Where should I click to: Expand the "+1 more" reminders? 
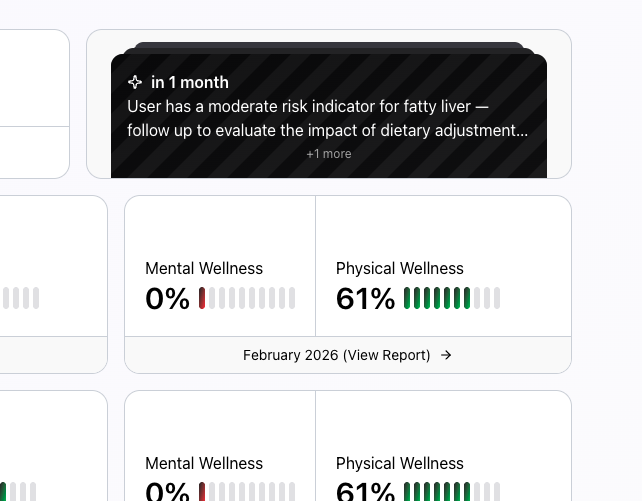click(x=329, y=154)
